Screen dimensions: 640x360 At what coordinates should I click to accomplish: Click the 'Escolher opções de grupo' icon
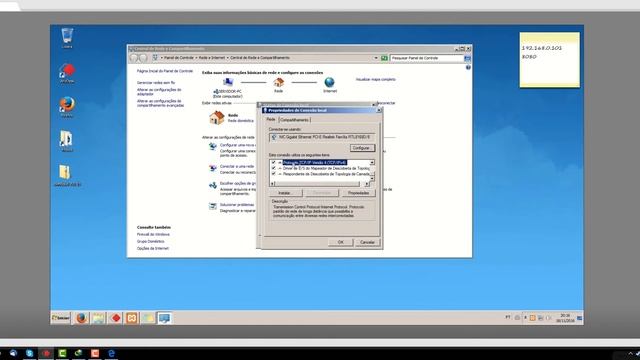[213, 185]
